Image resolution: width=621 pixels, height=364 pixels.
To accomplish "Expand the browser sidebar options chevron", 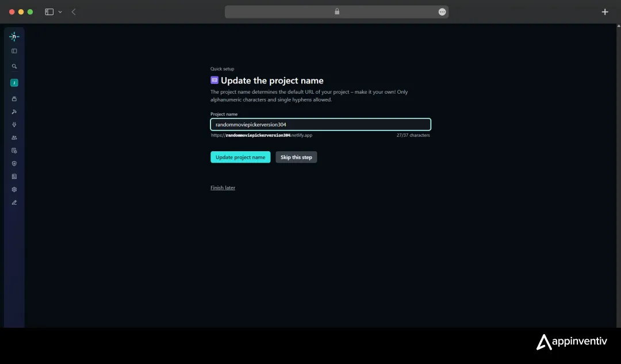I will 60,12.
